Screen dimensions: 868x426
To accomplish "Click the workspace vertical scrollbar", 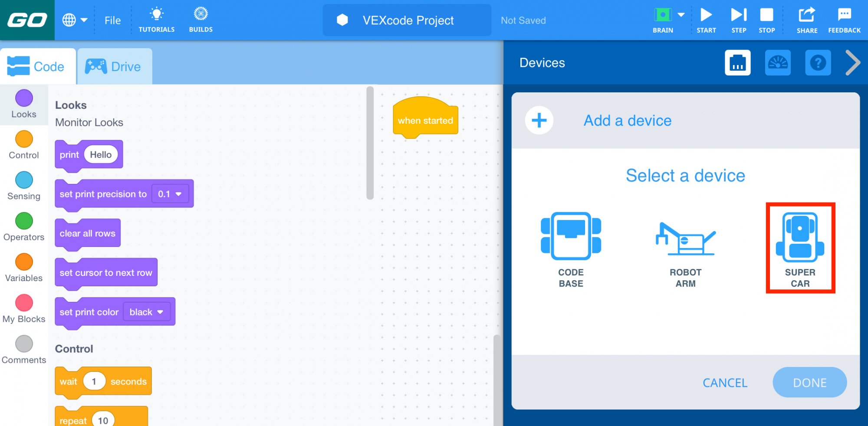I will pyautogui.click(x=497, y=380).
